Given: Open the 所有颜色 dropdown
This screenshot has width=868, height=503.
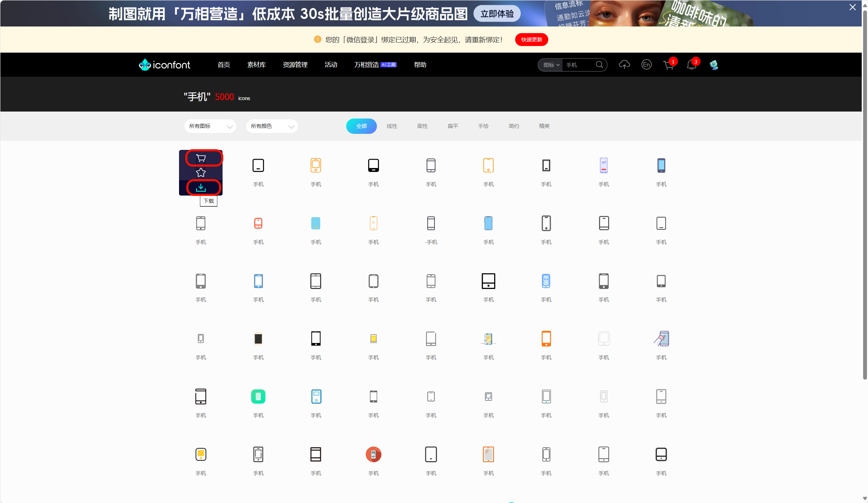Looking at the screenshot, I should click(272, 126).
